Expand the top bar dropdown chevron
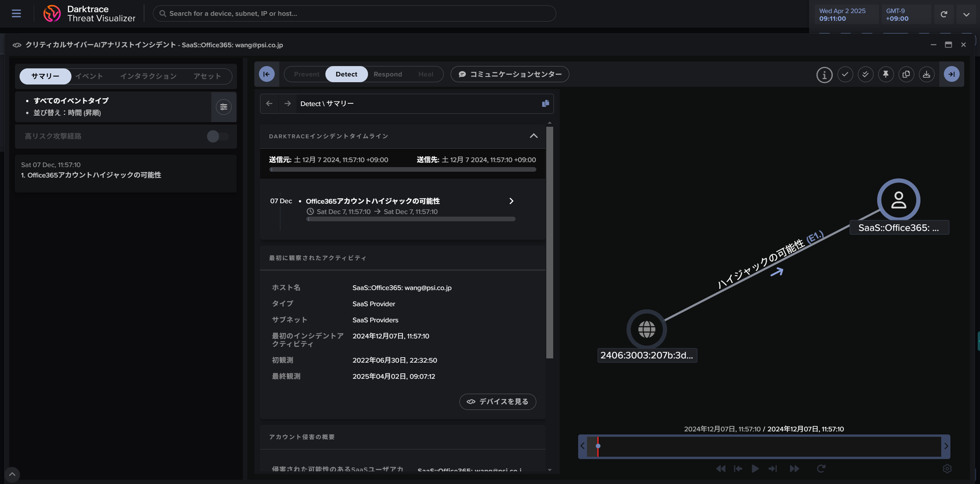The width and height of the screenshot is (980, 484). click(x=966, y=14)
